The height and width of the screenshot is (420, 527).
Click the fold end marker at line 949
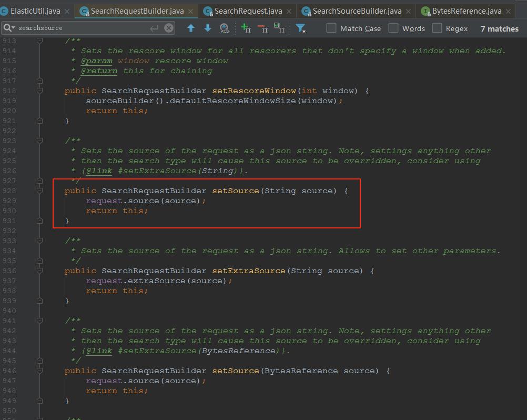click(x=39, y=401)
